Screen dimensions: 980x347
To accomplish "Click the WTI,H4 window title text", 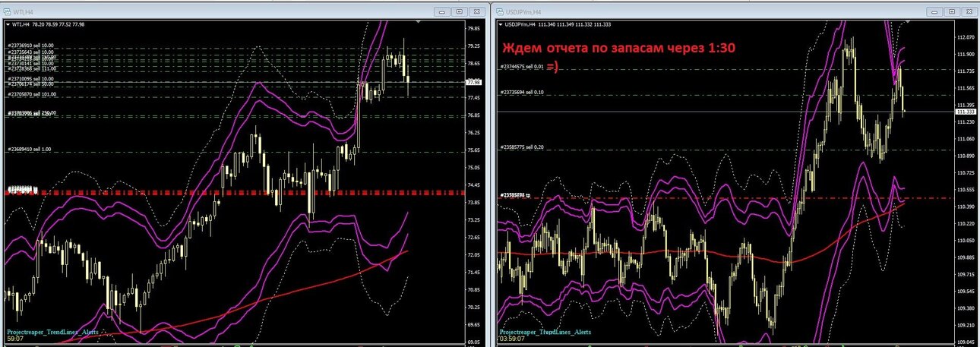I will click(24, 12).
